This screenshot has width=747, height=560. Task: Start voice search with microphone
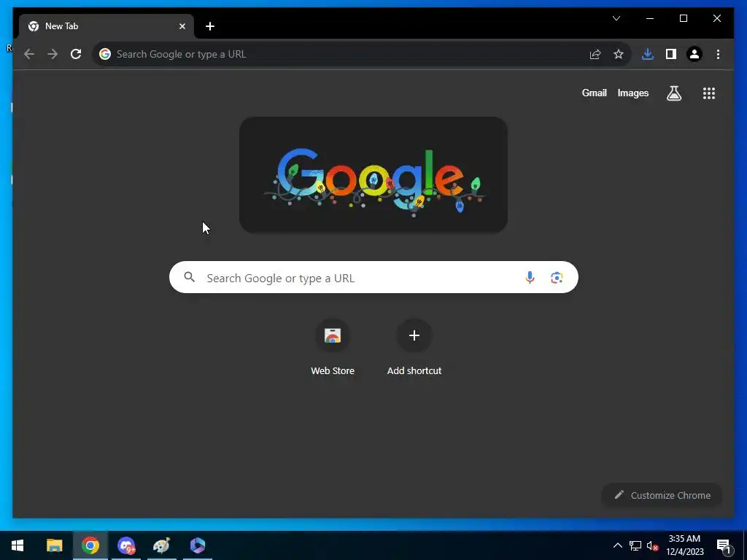[x=530, y=278]
